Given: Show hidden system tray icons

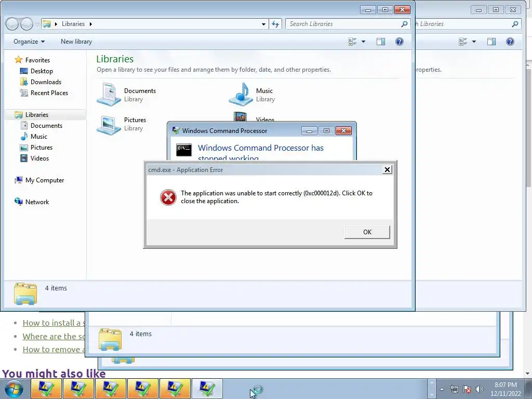Looking at the screenshot, I should coord(442,389).
